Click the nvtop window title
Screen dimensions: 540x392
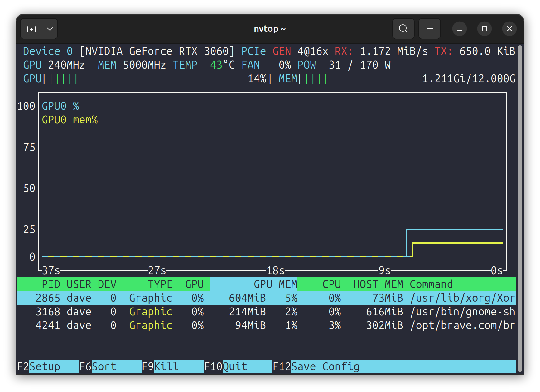click(270, 29)
